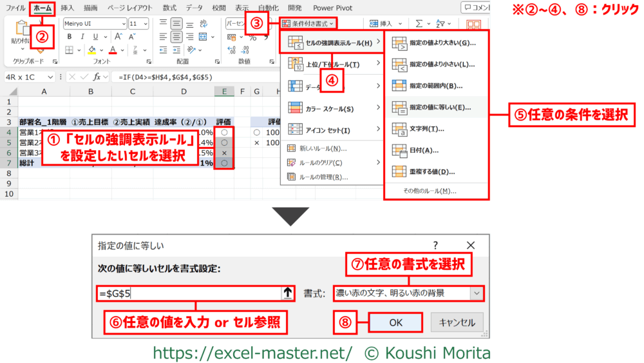Screen dimensions: 644x363
Task: Click the font color red A icon
Action: click(x=113, y=50)
